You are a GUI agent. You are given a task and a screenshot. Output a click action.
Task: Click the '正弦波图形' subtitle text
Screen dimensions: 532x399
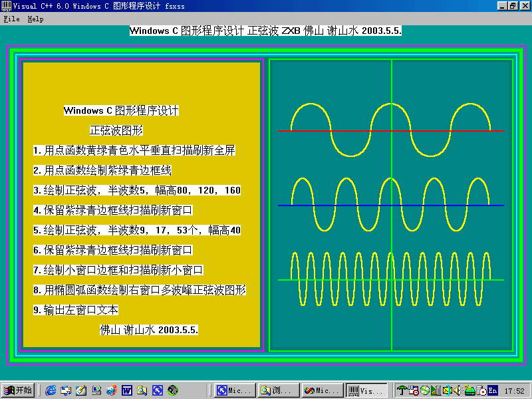[x=116, y=130]
